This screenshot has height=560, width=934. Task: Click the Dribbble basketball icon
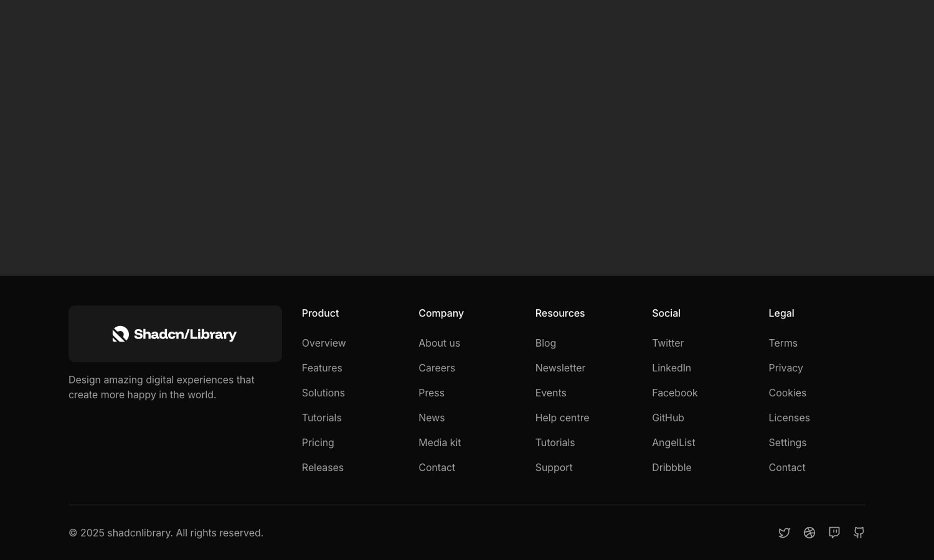[x=809, y=533]
